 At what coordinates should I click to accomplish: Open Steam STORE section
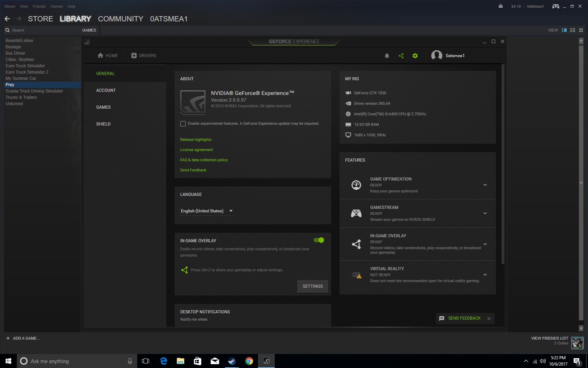pos(41,19)
